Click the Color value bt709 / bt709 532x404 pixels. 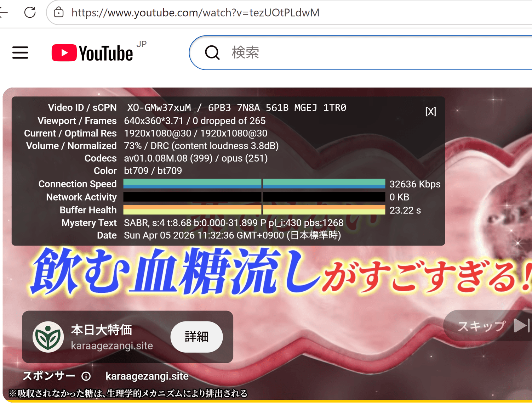click(x=153, y=171)
